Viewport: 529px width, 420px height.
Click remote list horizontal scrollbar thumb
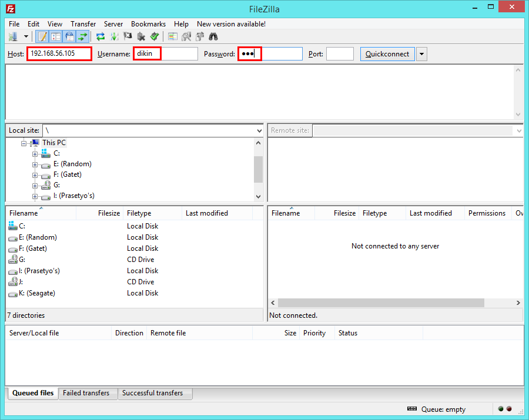point(381,303)
